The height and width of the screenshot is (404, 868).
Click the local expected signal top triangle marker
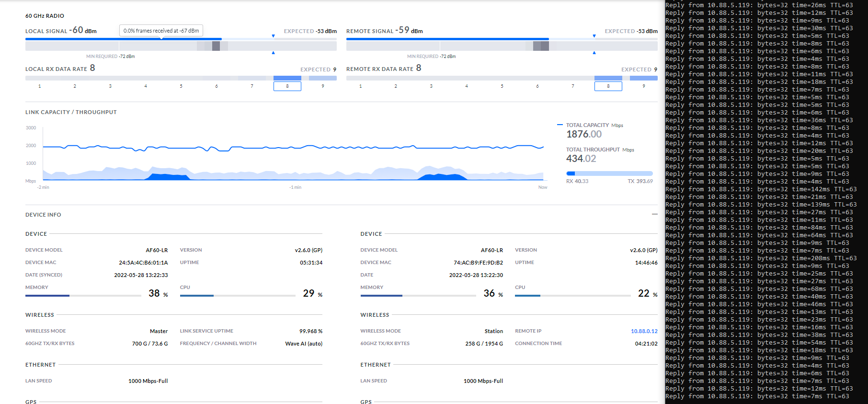click(274, 36)
